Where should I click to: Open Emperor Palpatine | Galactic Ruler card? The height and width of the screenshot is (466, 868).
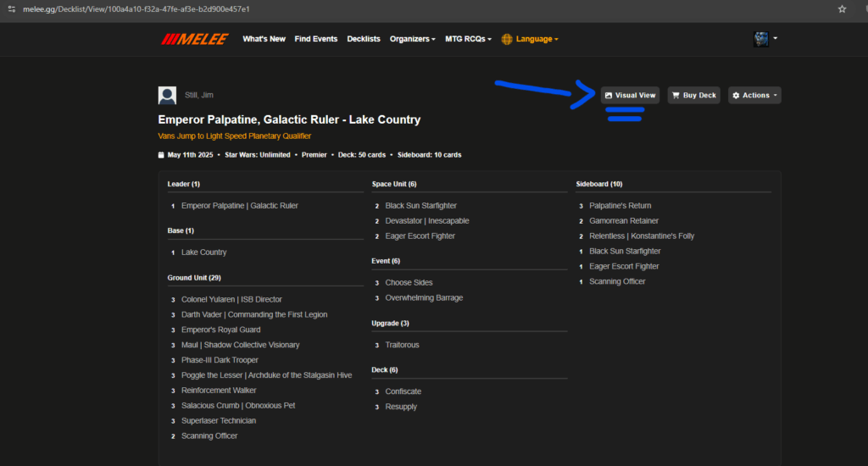[240, 206]
